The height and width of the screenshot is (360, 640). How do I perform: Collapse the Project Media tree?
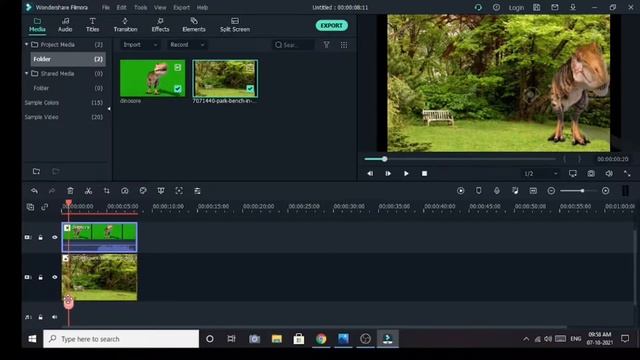coord(27,44)
